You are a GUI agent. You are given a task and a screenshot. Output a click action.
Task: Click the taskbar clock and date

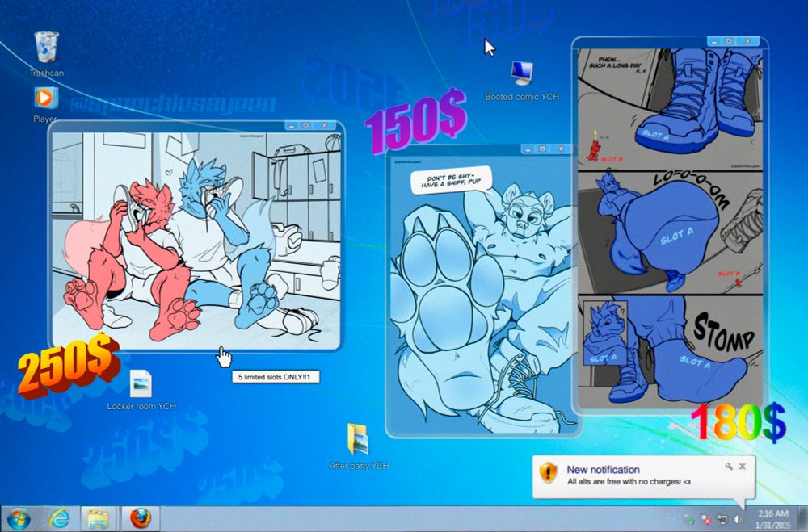(x=773, y=519)
